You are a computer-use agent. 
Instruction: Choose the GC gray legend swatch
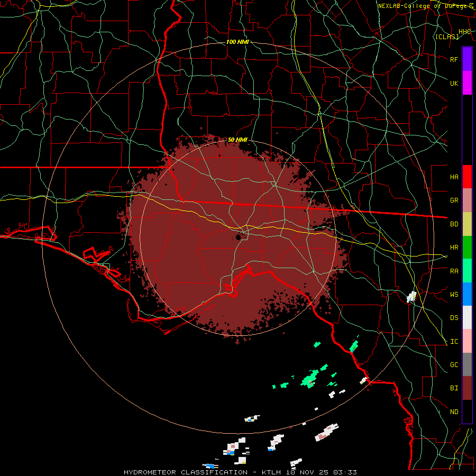(x=467, y=364)
